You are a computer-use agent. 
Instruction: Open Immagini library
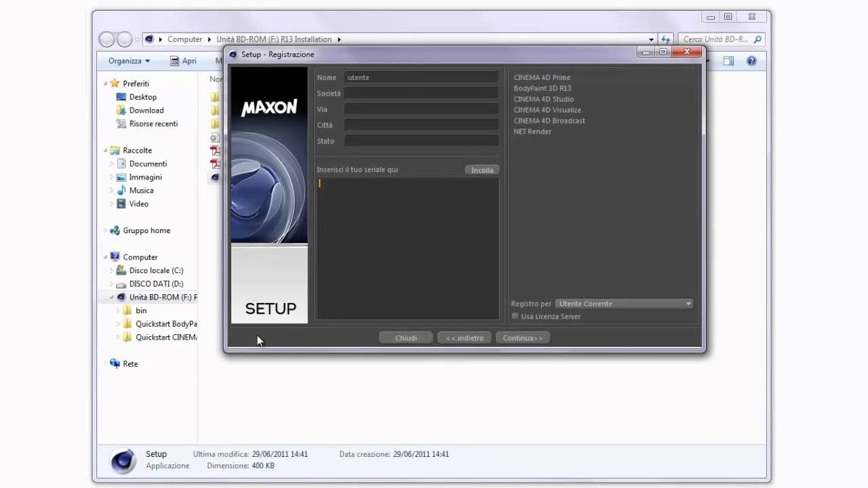tap(145, 178)
